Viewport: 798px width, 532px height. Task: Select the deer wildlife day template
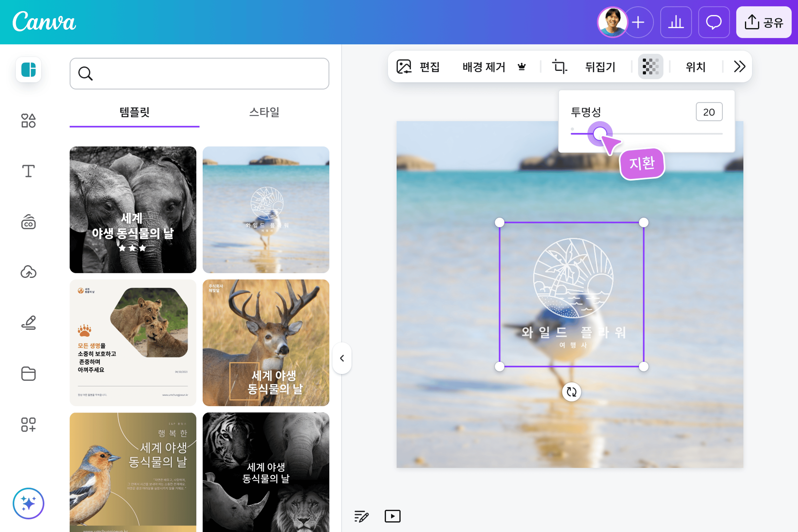click(266, 343)
